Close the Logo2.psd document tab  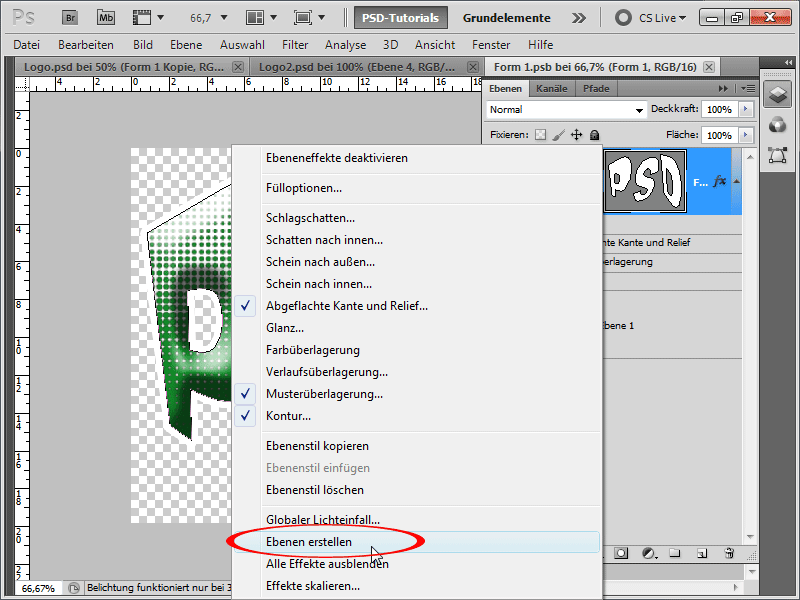click(x=473, y=67)
